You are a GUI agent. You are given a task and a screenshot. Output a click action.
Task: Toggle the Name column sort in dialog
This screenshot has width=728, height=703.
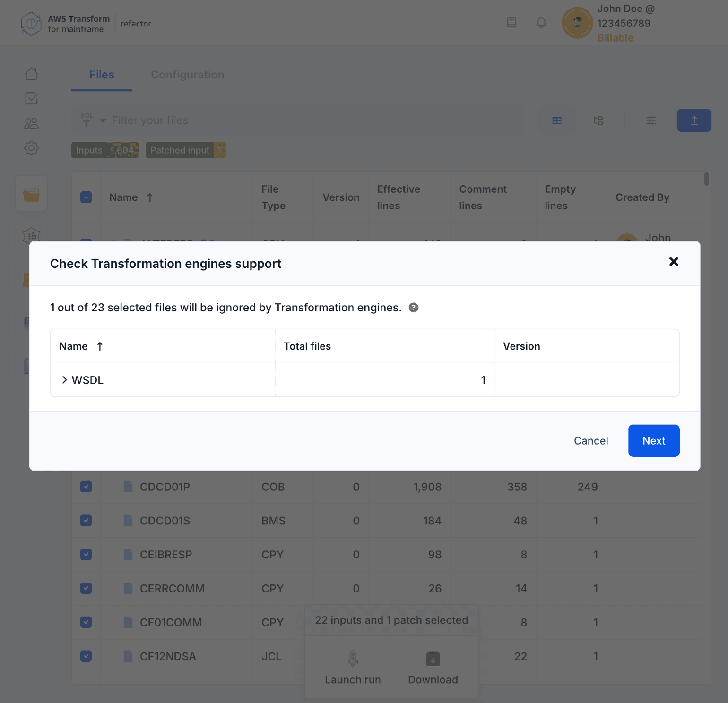(100, 346)
